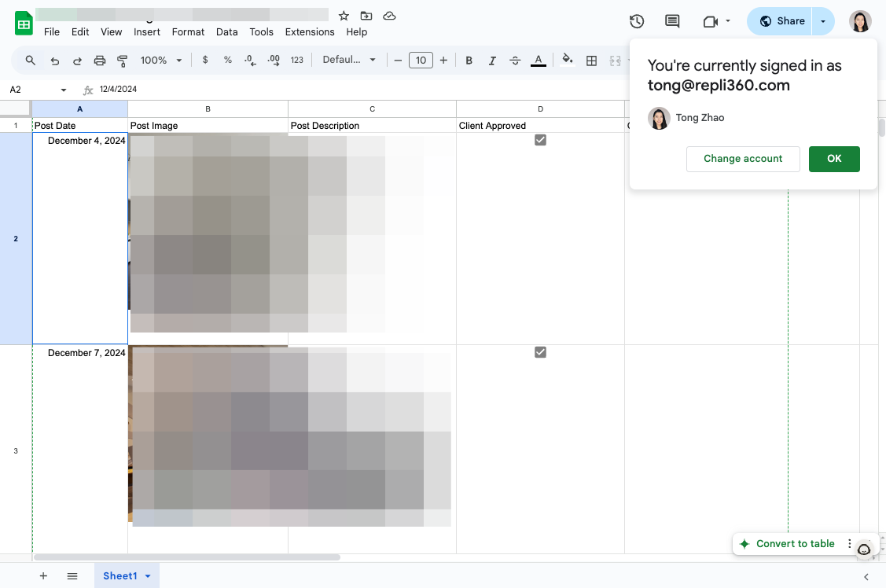This screenshot has height=588, width=886.
Task: Open version history clock icon
Action: point(637,21)
